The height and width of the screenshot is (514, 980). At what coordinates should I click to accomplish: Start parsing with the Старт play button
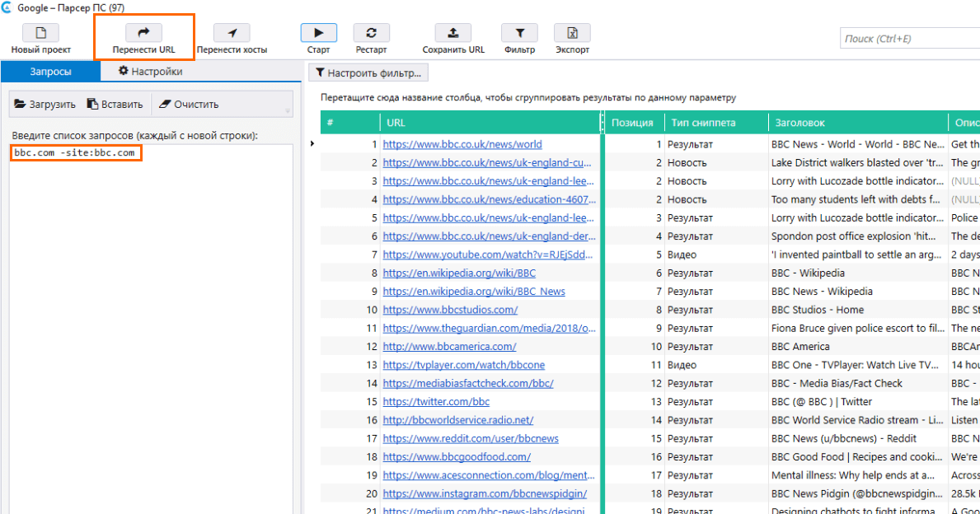[319, 32]
